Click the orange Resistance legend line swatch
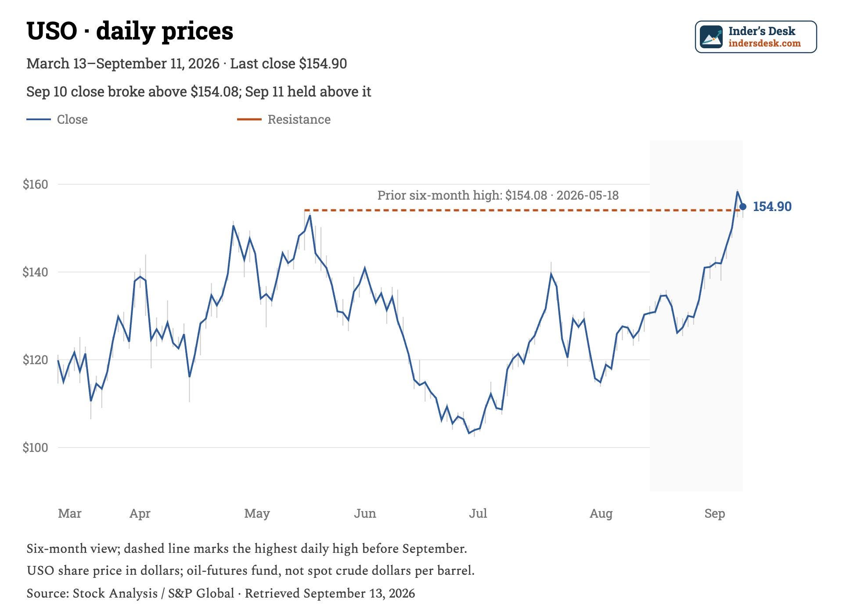The width and height of the screenshot is (843, 616). pos(249,119)
